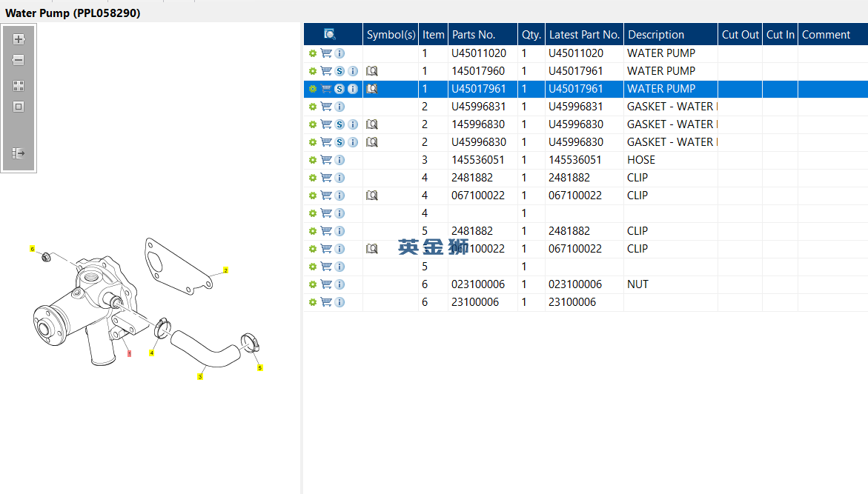Click the Description column header
Screen dimensions: 868x494
tap(671, 34)
